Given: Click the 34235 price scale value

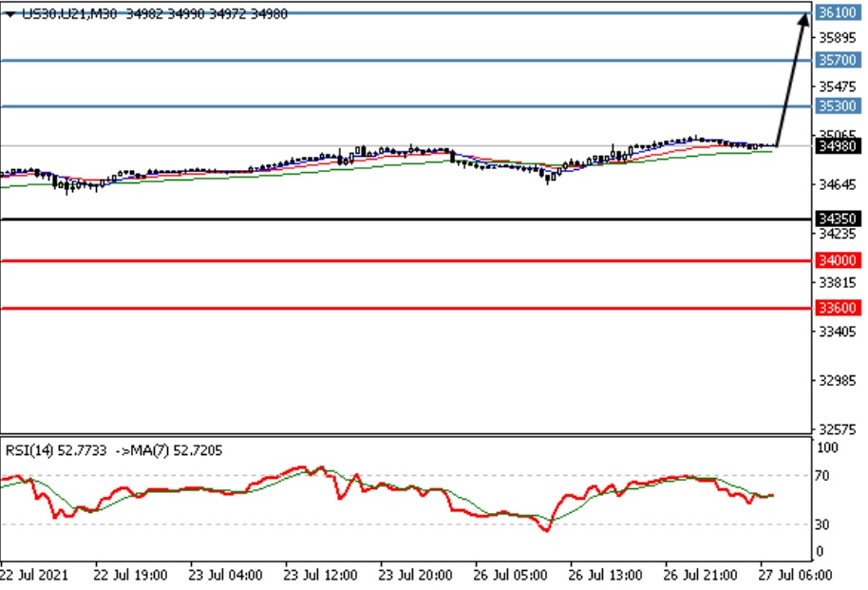Looking at the screenshot, I should [837, 234].
